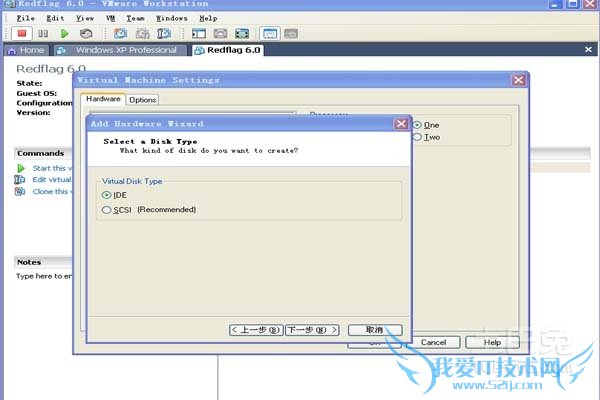600x400 pixels.
Task: Switch to the Options tab in settings
Action: pyautogui.click(x=142, y=99)
